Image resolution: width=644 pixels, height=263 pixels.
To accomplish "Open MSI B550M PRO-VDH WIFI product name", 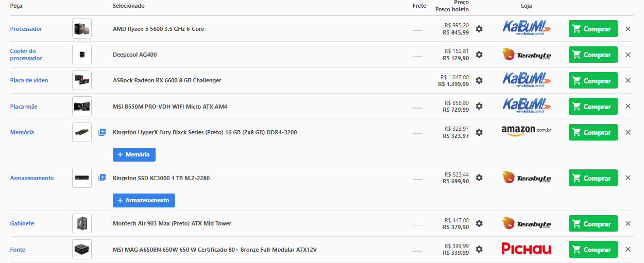I will [170, 107].
